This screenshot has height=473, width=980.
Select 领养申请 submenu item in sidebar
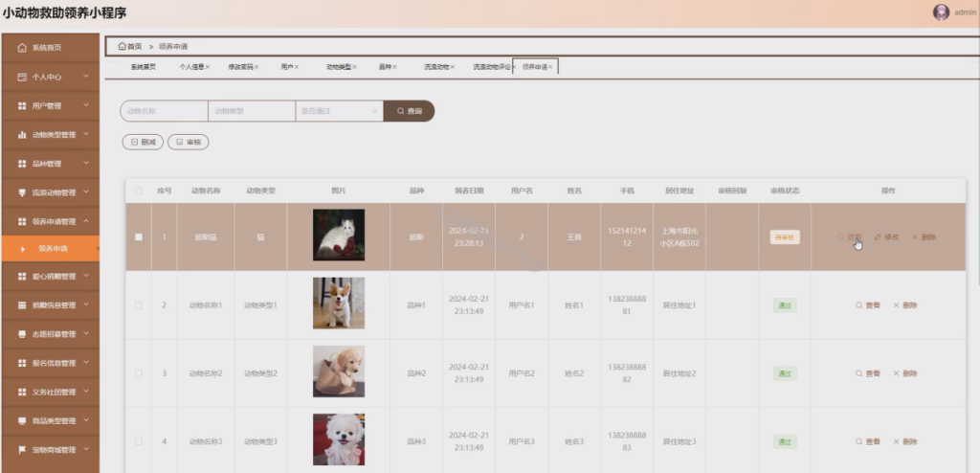[50, 249]
